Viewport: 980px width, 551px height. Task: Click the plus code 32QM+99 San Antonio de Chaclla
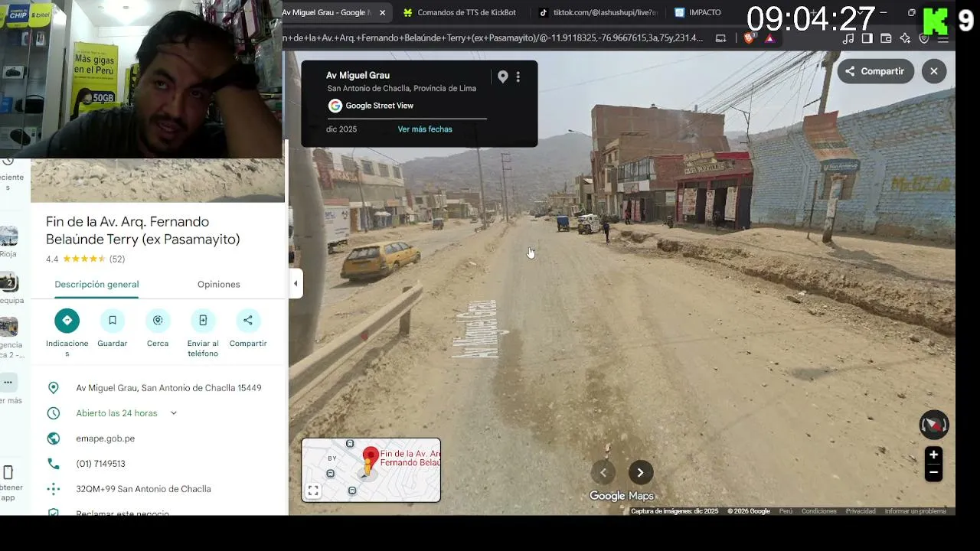143,489
